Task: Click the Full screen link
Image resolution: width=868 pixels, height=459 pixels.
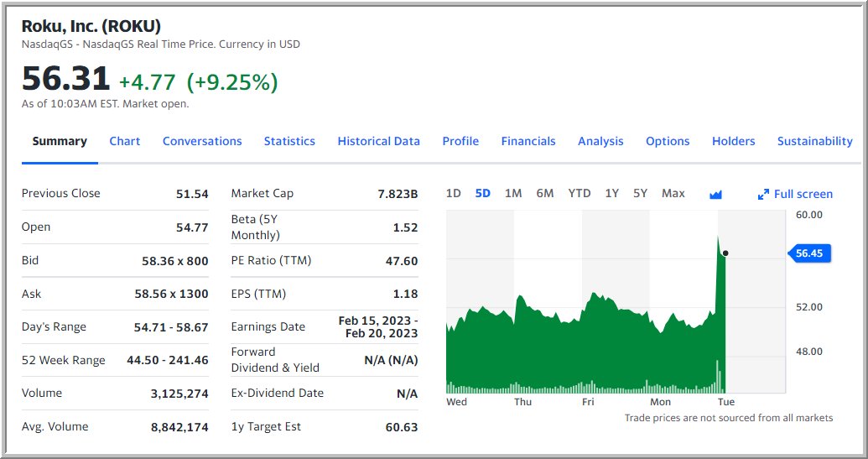Action: coord(803,195)
